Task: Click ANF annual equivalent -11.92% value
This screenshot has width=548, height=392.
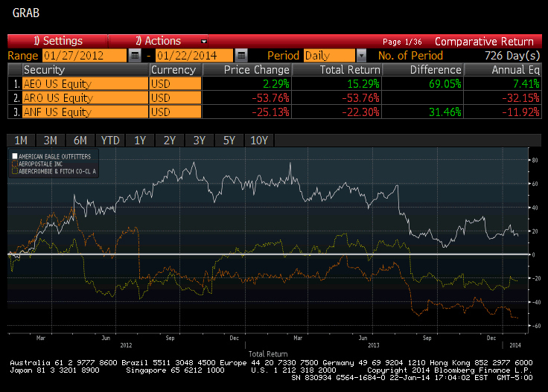Action: pos(520,112)
